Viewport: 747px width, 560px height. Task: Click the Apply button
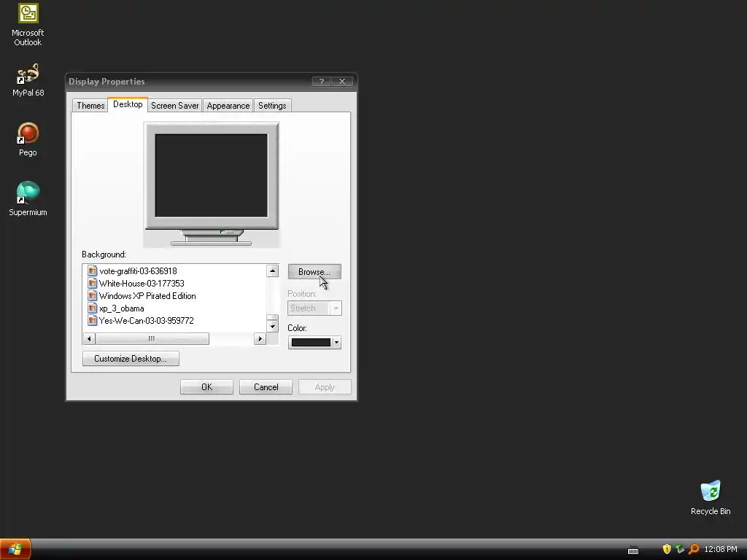325,387
